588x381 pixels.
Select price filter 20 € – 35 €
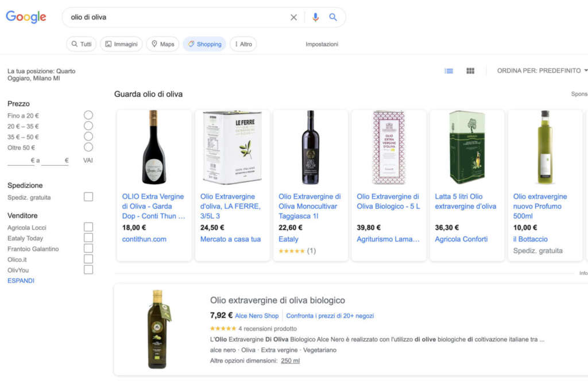[x=88, y=126]
